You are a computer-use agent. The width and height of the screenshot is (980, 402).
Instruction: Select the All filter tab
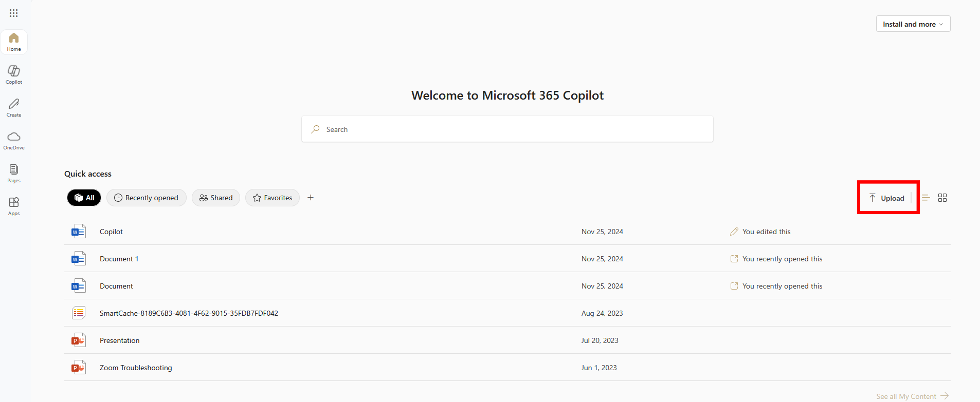[x=84, y=198]
